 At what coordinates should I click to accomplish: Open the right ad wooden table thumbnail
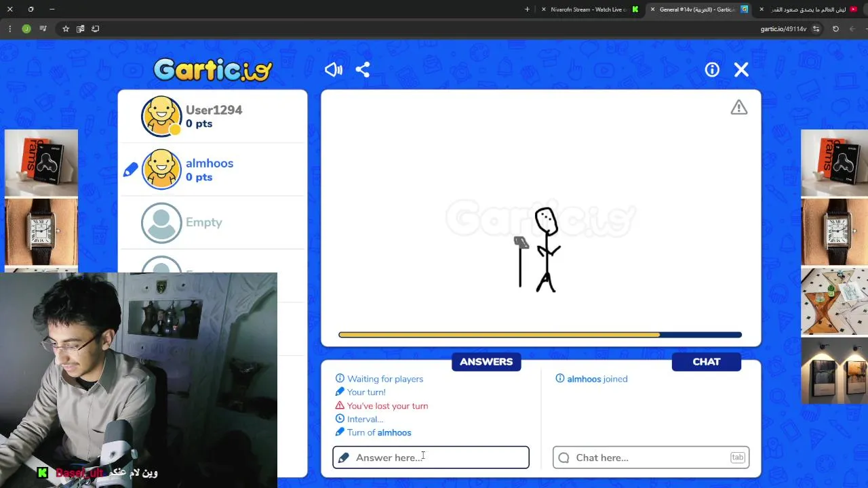point(834,302)
